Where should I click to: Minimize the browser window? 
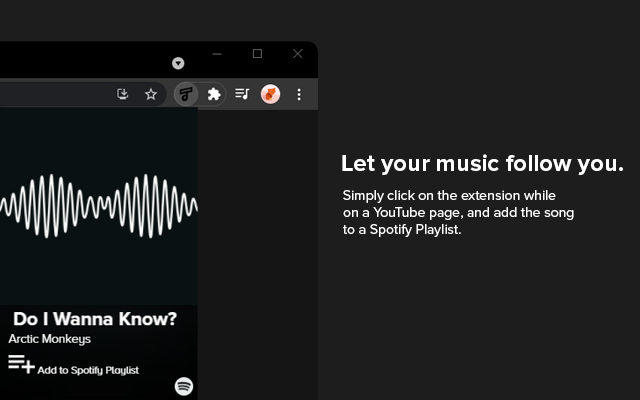217,54
